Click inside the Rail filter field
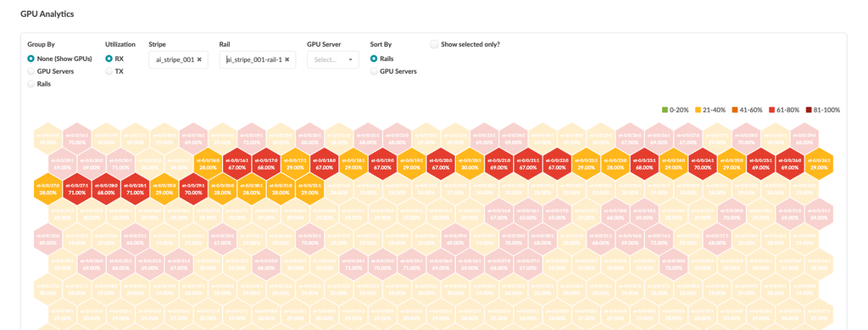The image size is (868, 330). pos(258,59)
